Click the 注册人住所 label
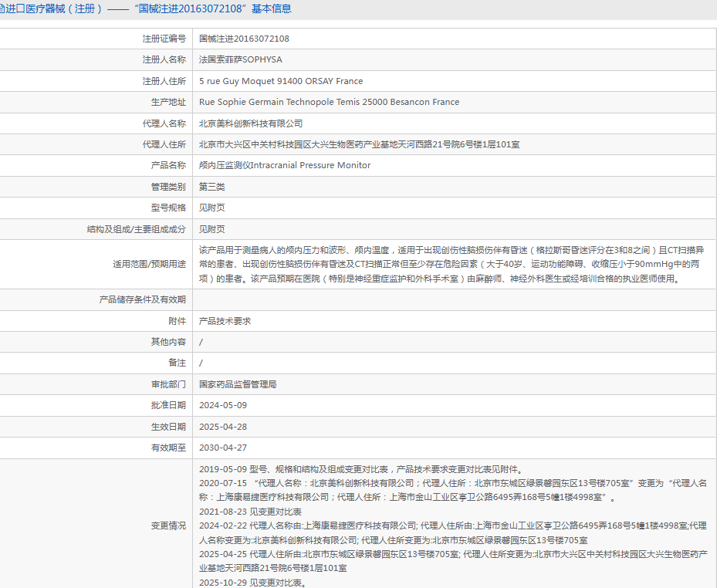This screenshot has width=717, height=588. pyautogui.click(x=164, y=81)
